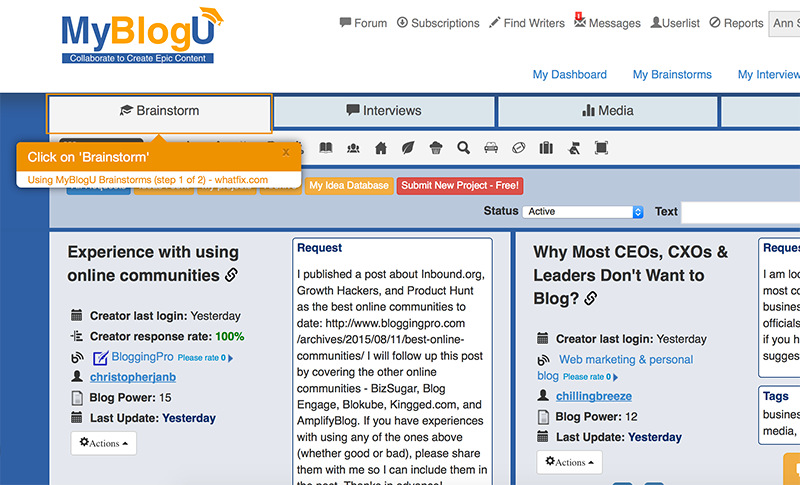Go to Find Writers
Viewport: 800px width, 485px height.
tap(527, 23)
